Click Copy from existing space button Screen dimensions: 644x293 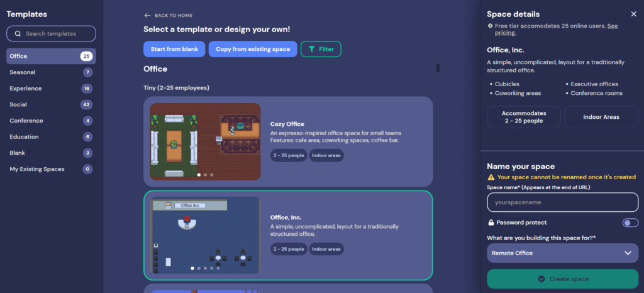point(253,49)
